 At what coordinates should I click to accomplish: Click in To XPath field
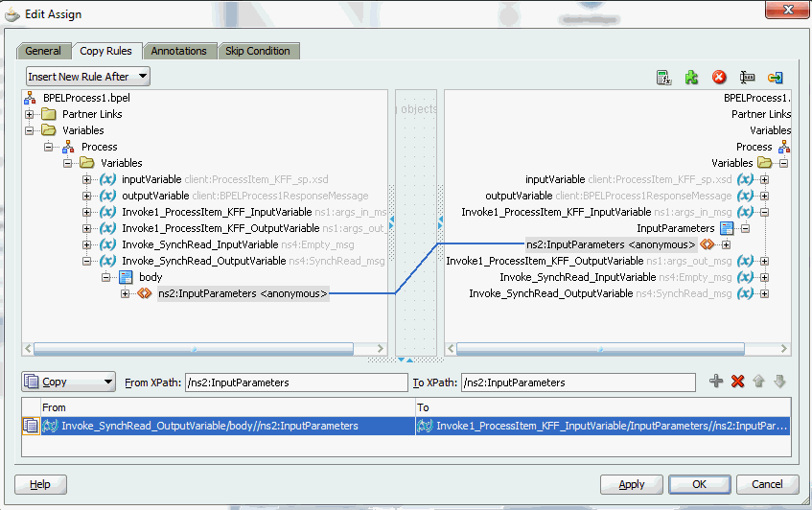pos(578,382)
